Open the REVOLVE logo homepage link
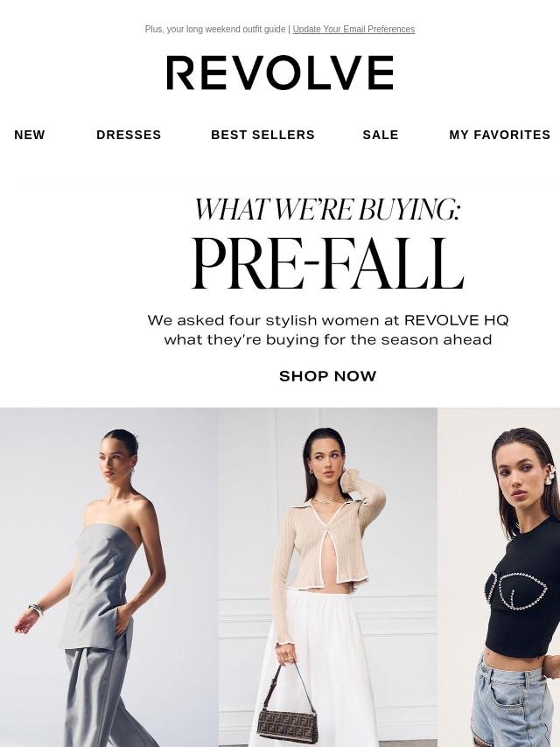Image resolution: width=560 pixels, height=747 pixels. point(280,73)
